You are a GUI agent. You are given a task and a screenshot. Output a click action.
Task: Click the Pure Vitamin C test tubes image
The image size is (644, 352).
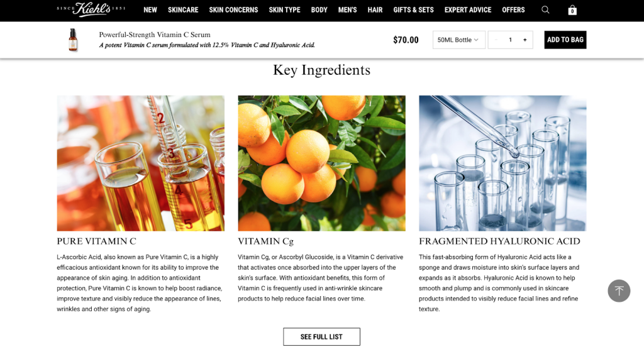(x=140, y=163)
